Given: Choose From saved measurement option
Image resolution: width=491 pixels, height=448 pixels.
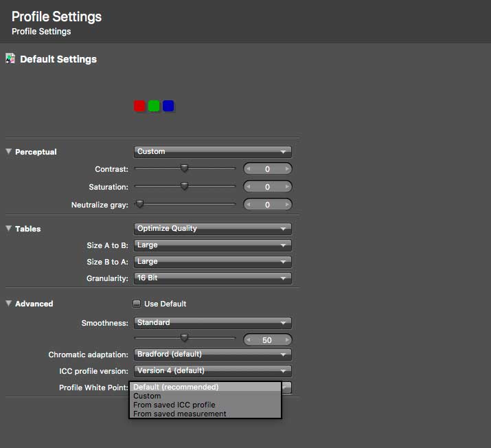Looking at the screenshot, I should tap(205, 414).
